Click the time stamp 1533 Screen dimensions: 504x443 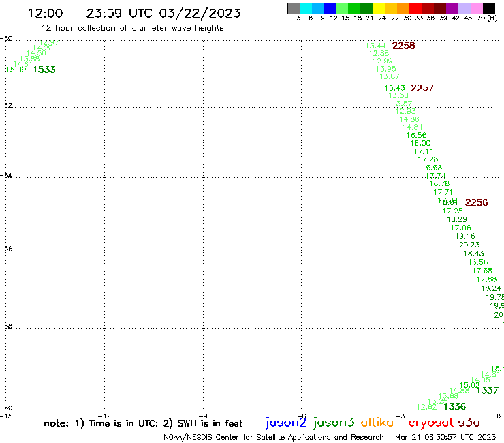point(44,70)
